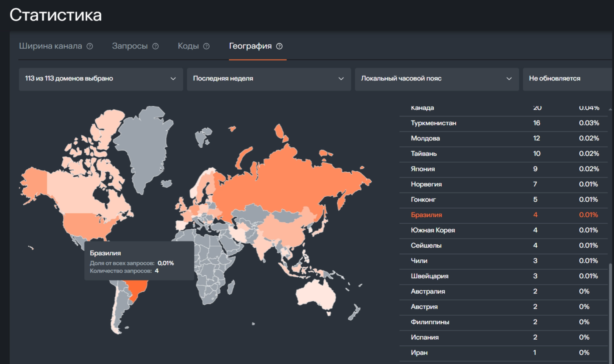Expand the Последняя неделя period dropdown

tap(269, 79)
